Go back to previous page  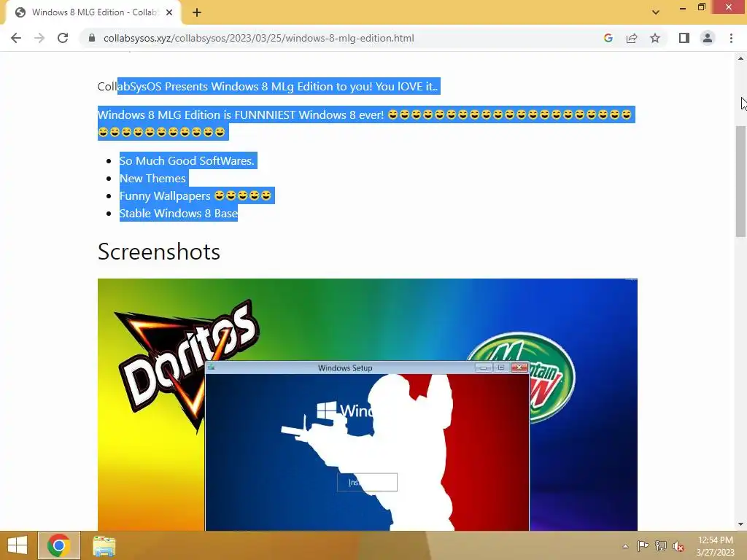tap(16, 38)
